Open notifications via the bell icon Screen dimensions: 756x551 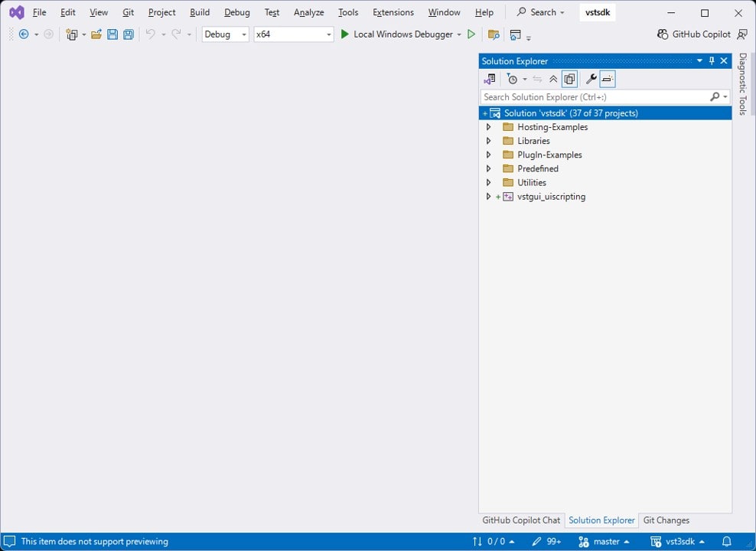727,541
